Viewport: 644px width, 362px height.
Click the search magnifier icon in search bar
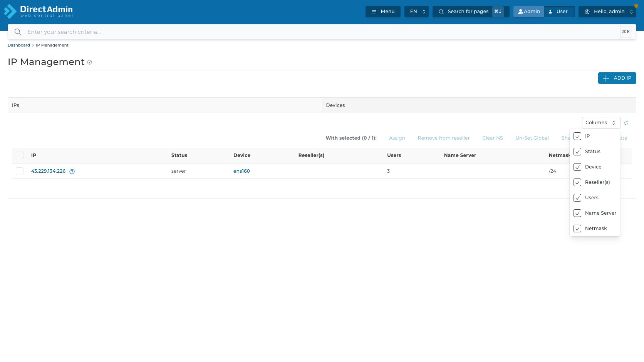click(x=18, y=32)
